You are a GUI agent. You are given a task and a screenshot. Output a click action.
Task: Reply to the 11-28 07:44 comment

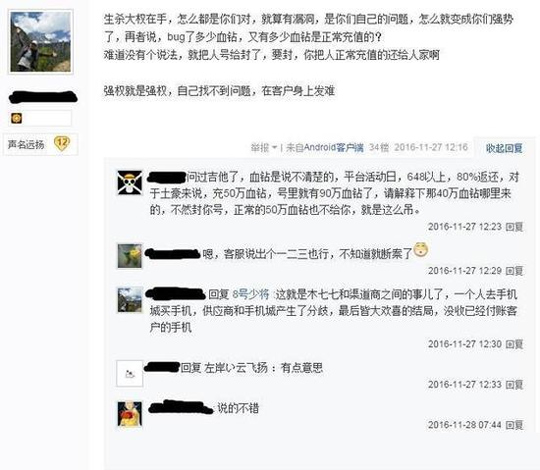pos(515,425)
